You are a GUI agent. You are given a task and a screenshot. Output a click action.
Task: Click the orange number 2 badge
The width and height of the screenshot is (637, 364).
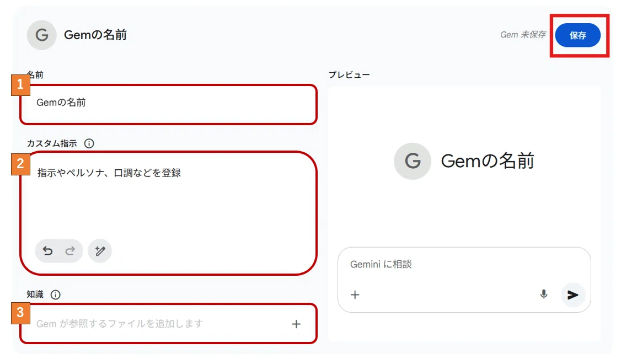coord(20,164)
